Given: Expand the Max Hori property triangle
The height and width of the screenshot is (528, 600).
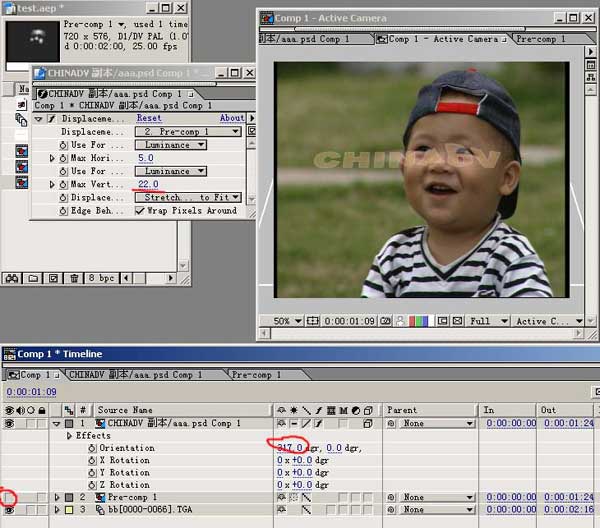Looking at the screenshot, I should pyautogui.click(x=52, y=158).
